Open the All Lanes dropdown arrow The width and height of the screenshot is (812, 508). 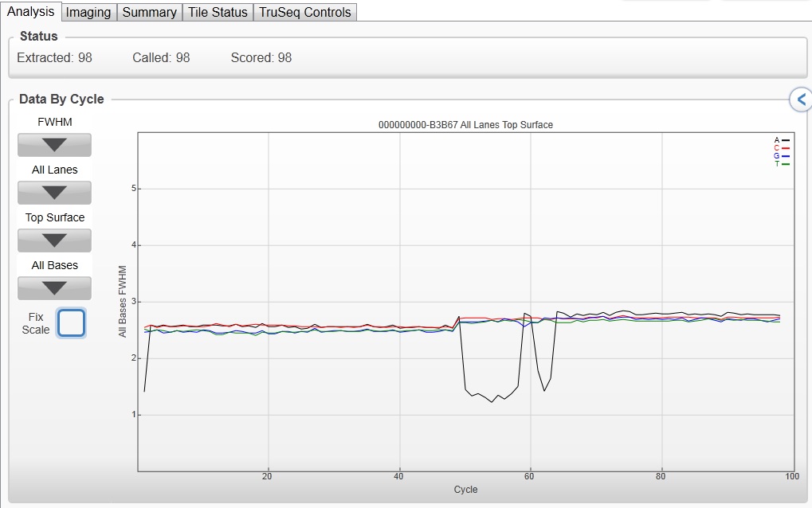coord(54,193)
